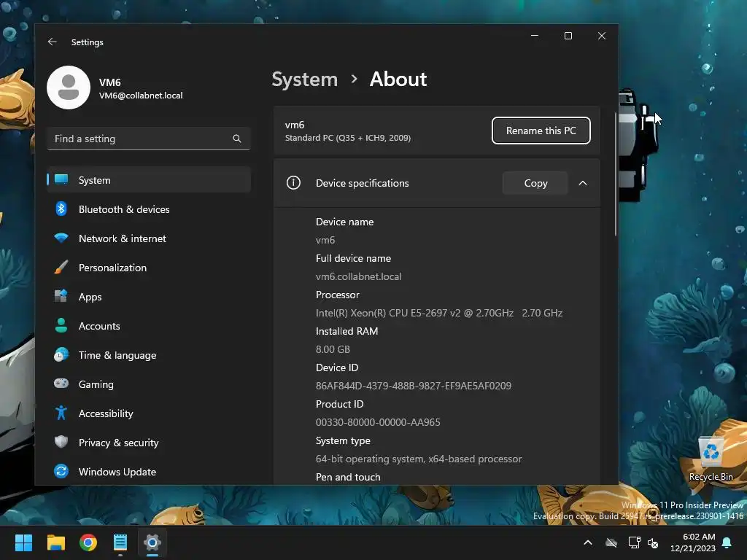Click System in the breadcrumb header
The width and height of the screenshot is (747, 560).
pos(304,79)
